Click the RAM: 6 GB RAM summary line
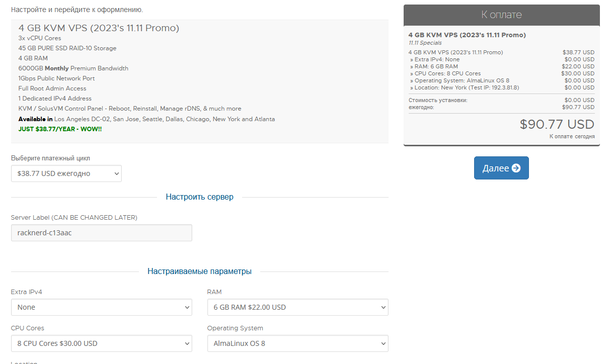 [x=436, y=66]
